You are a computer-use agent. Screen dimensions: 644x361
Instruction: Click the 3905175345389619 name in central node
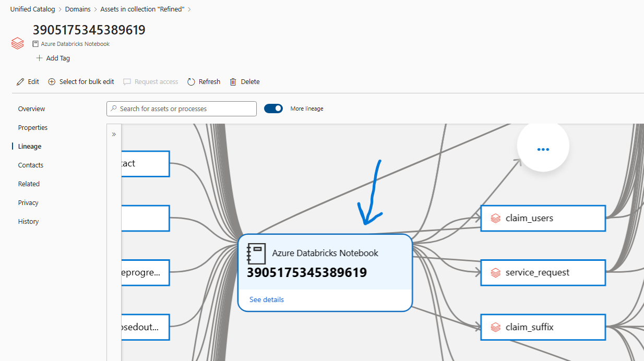[x=307, y=272]
